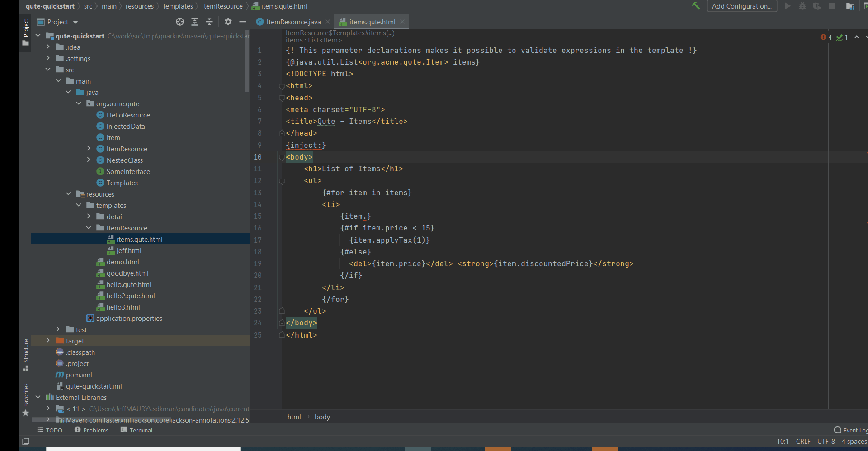
Task: Hide the Project panel with the minus icon
Action: (243, 22)
